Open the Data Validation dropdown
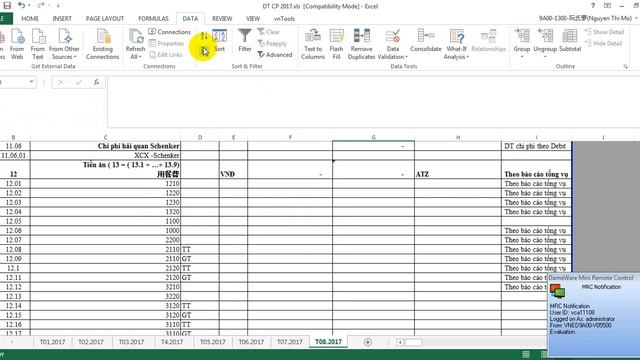 click(393, 53)
